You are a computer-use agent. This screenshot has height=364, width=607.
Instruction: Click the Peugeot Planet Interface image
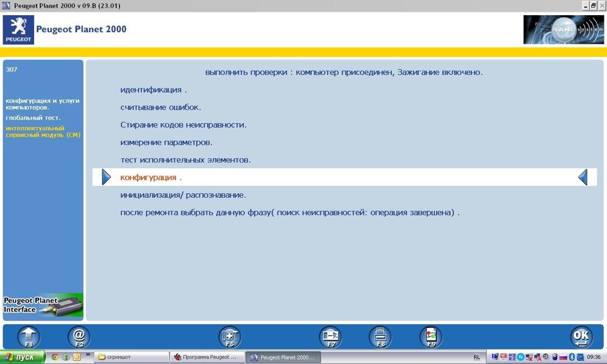click(43, 305)
